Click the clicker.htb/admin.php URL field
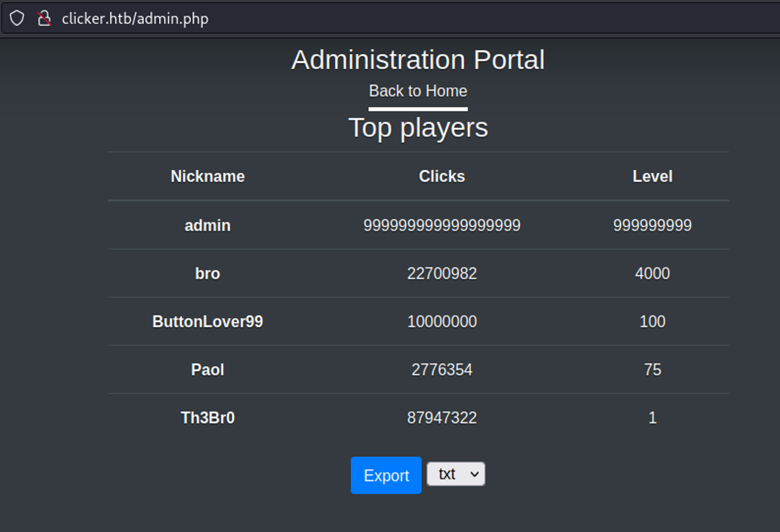 coord(135,18)
